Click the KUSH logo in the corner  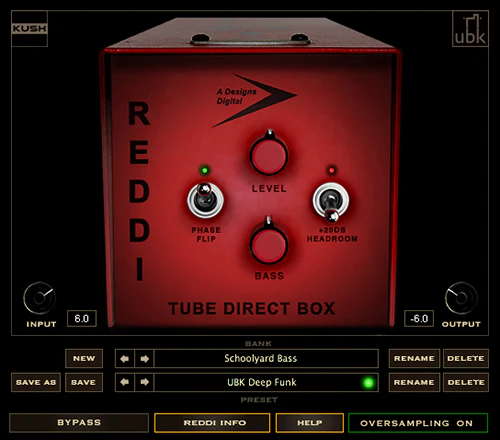click(x=29, y=29)
